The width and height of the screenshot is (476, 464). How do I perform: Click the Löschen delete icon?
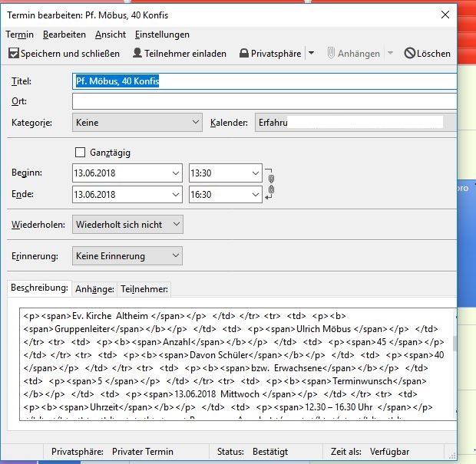click(x=410, y=54)
